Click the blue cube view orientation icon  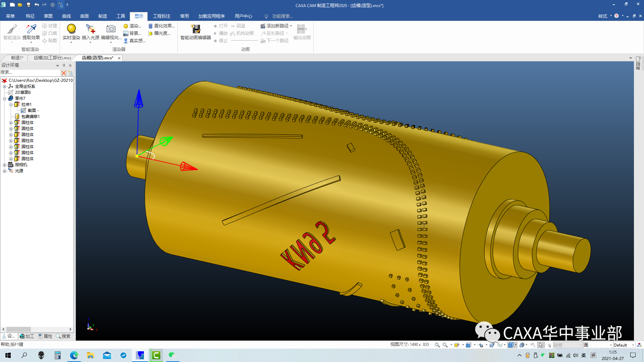[x=469, y=345]
